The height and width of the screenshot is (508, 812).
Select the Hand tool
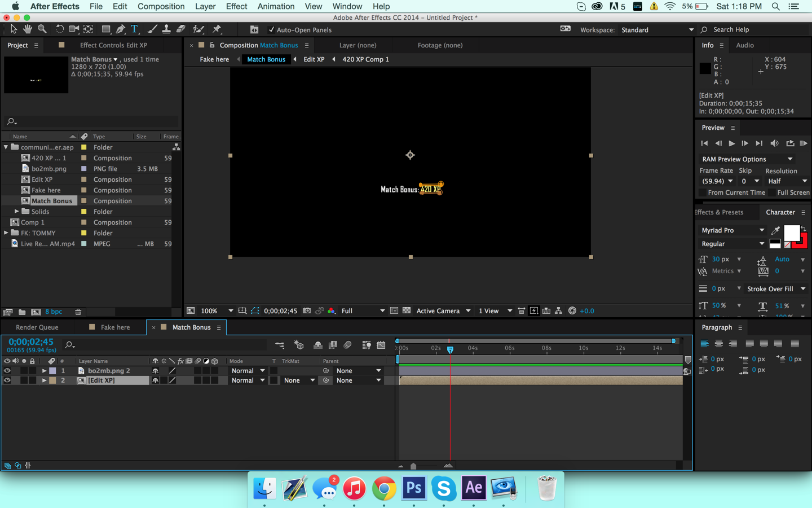28,29
